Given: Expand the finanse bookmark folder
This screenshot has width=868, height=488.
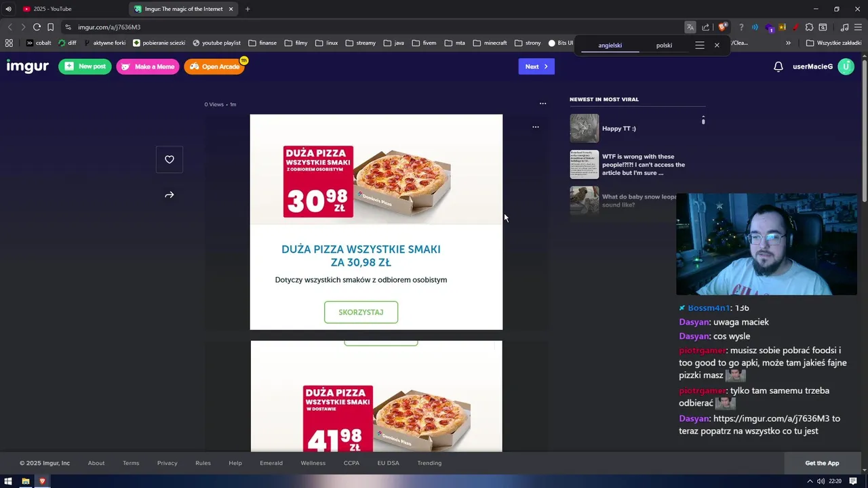Looking at the screenshot, I should click(x=262, y=43).
